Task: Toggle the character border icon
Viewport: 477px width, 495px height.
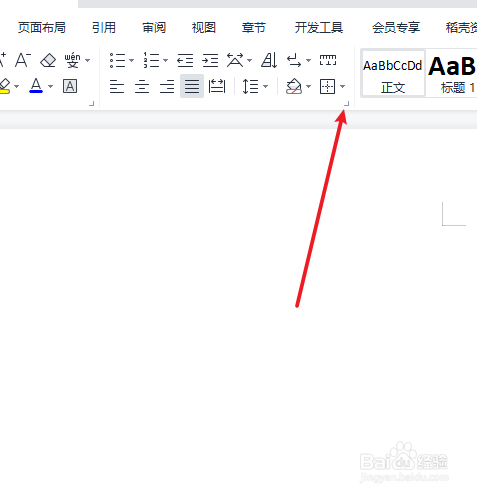Action: [70, 86]
